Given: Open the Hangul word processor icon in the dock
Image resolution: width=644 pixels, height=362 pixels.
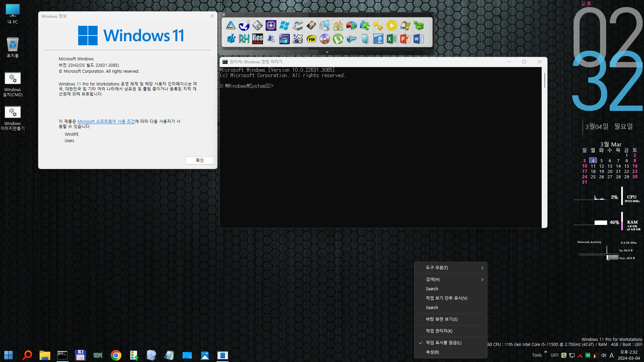Looking at the screenshot, I should pos(378,39).
